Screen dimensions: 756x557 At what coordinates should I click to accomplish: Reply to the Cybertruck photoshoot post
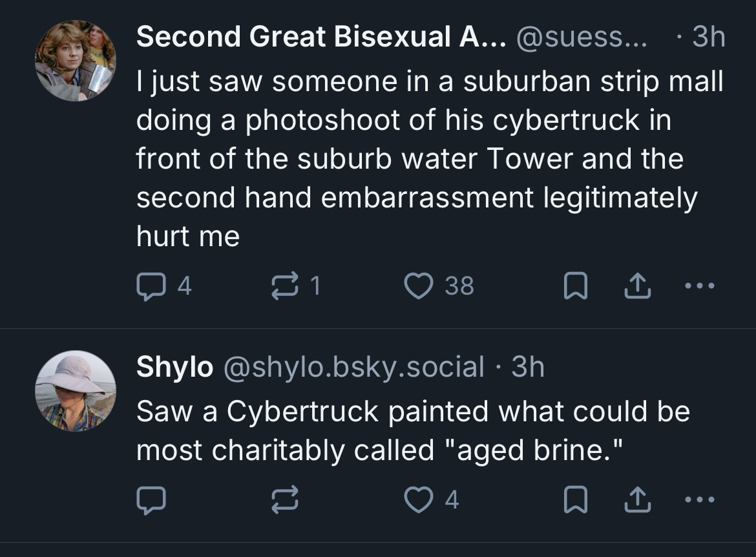coord(150,285)
